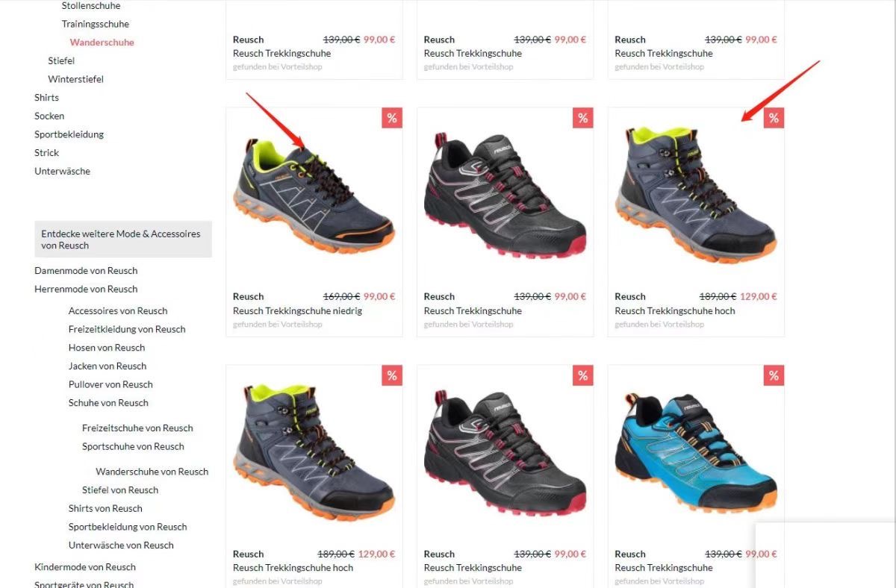
Task: Click the percent badge on the blue trekking shoe
Action: tap(774, 375)
